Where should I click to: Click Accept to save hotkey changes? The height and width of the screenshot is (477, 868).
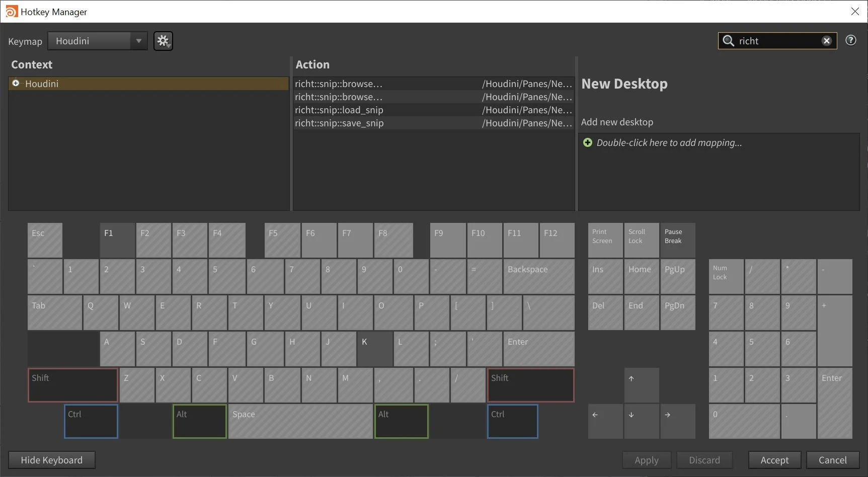[x=774, y=459]
